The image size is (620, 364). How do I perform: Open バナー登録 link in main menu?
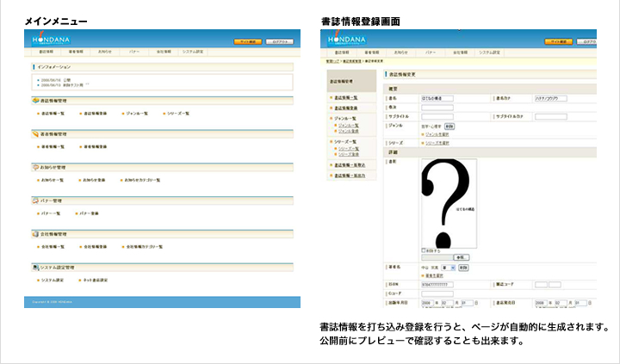coord(89,213)
